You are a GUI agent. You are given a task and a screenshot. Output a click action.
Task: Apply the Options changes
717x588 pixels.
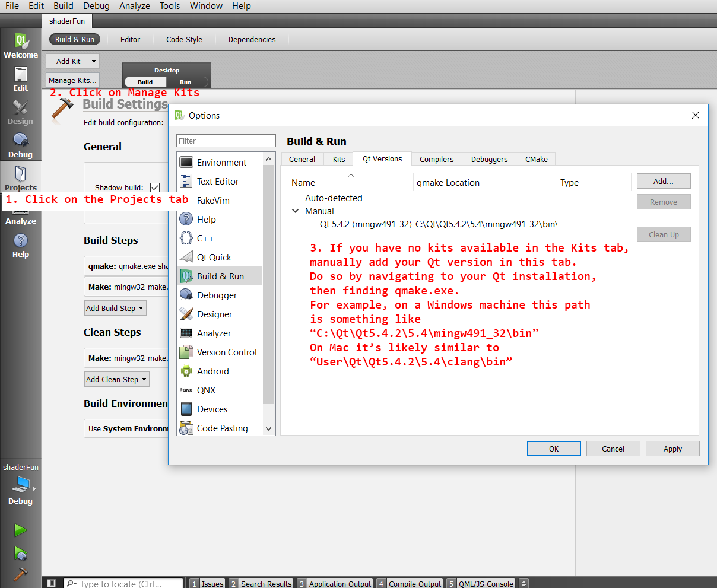point(672,449)
